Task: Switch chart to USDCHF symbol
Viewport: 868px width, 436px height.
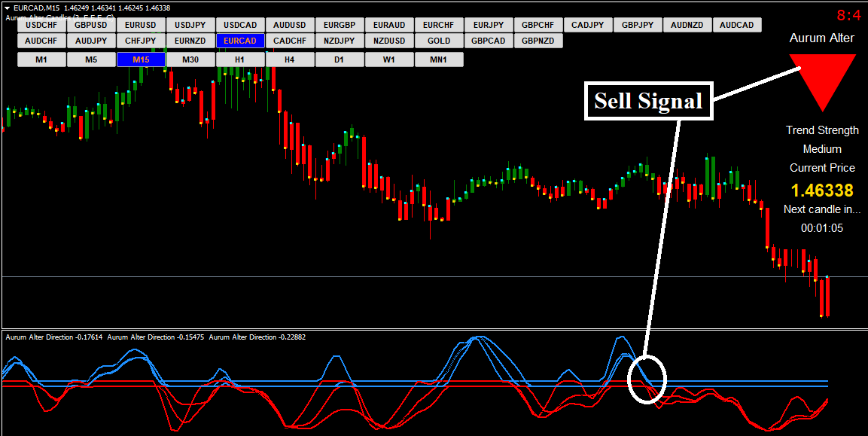Action: coord(41,25)
